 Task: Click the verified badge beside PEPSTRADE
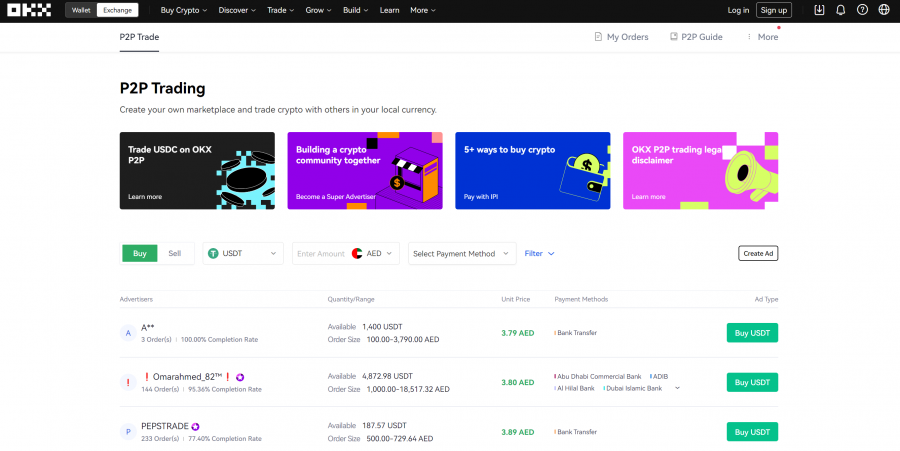point(195,426)
